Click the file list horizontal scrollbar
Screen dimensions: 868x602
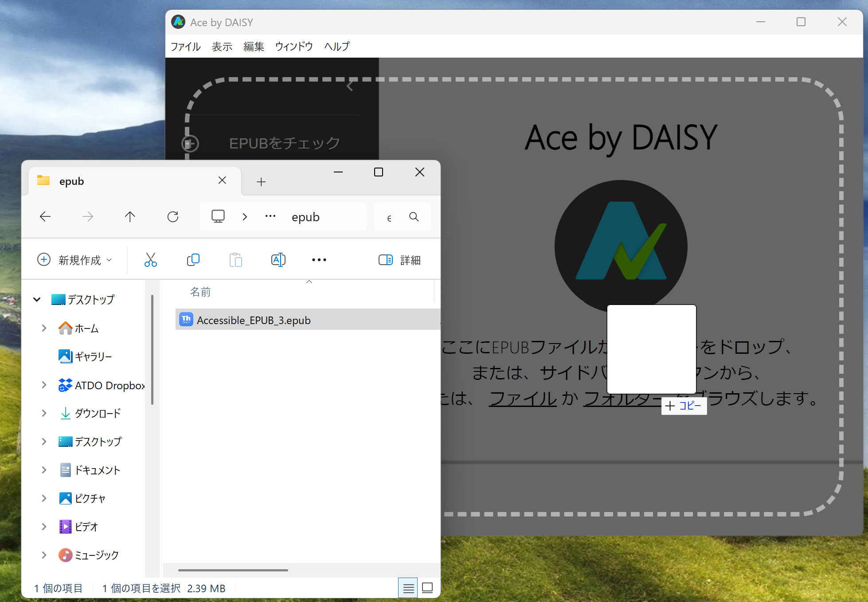coord(233,570)
